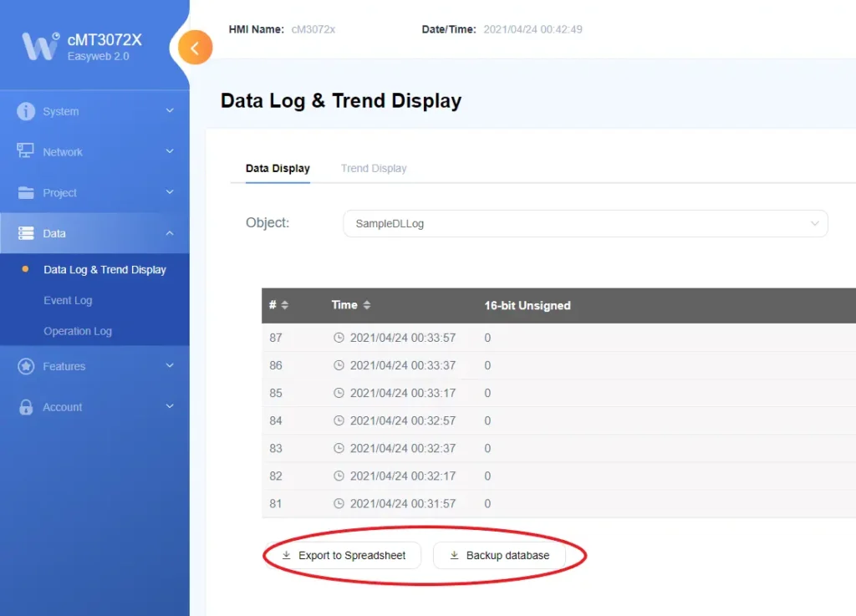Click the Backup database button
Screen dimensions: 856x616
499,555
